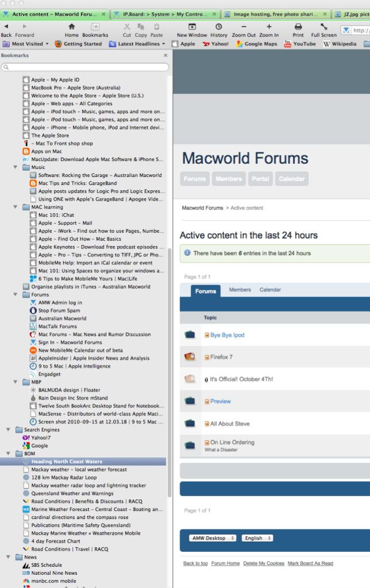Click the info icon in entries notice
The height and width of the screenshot is (588, 370).
[x=187, y=253]
